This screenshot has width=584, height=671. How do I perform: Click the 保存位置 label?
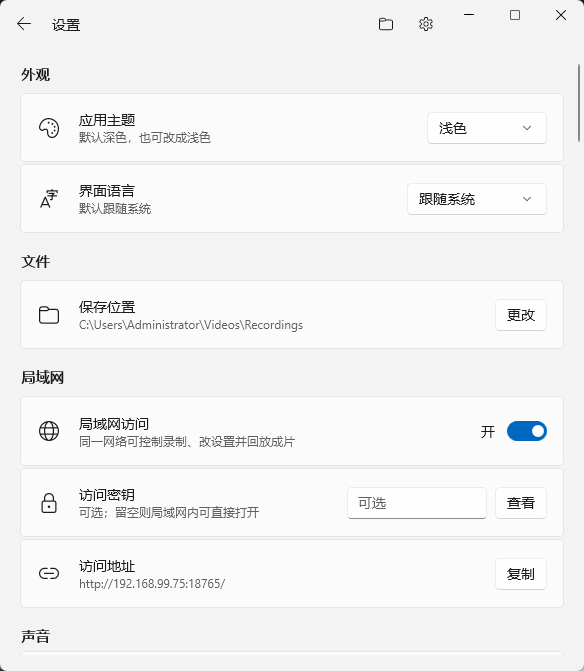tap(107, 307)
